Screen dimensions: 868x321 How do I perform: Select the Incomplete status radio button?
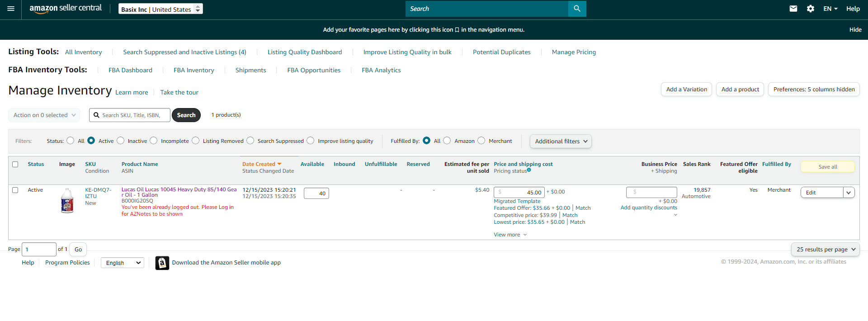(154, 141)
